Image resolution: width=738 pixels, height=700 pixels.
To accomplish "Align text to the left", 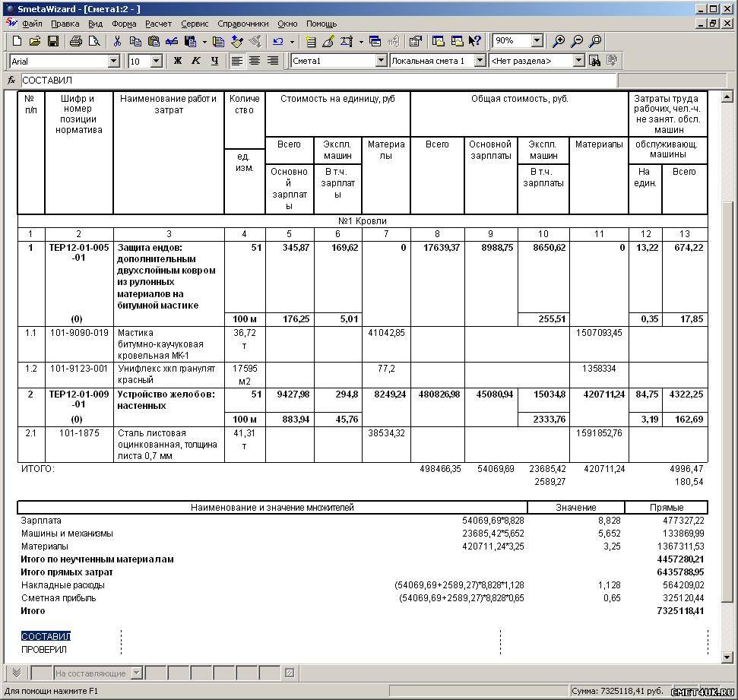I will [x=236, y=61].
